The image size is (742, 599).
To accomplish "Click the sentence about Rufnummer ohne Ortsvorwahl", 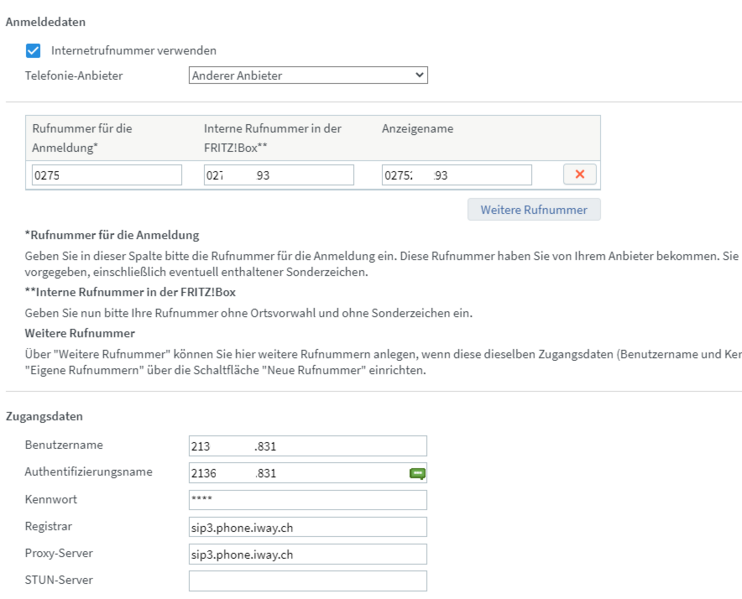I will (x=248, y=313).
